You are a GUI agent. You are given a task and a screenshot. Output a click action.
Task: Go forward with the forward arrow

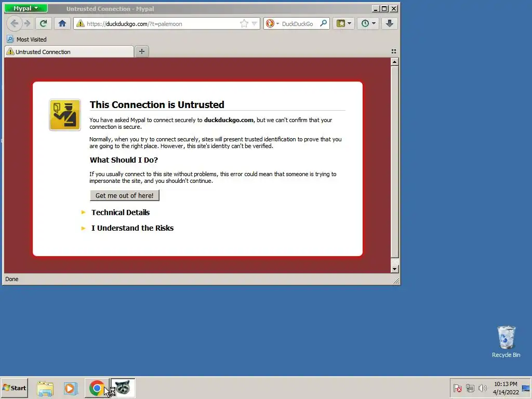click(x=28, y=23)
